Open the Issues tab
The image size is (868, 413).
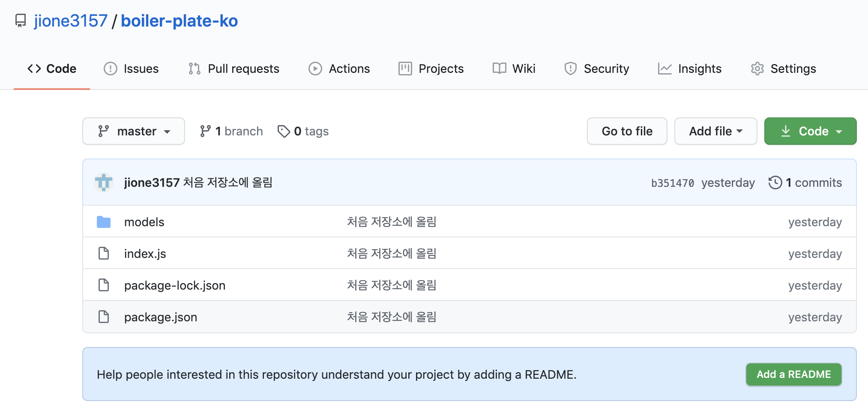pyautogui.click(x=131, y=69)
